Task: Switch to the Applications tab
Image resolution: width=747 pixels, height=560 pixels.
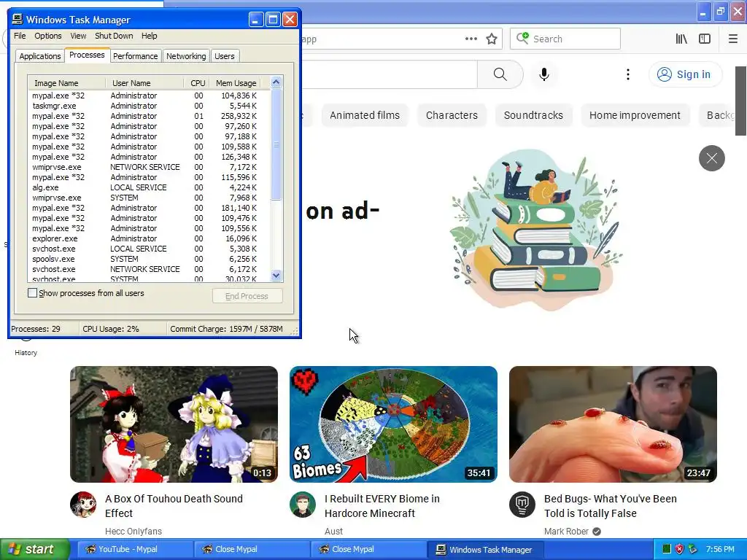Action: [40, 56]
